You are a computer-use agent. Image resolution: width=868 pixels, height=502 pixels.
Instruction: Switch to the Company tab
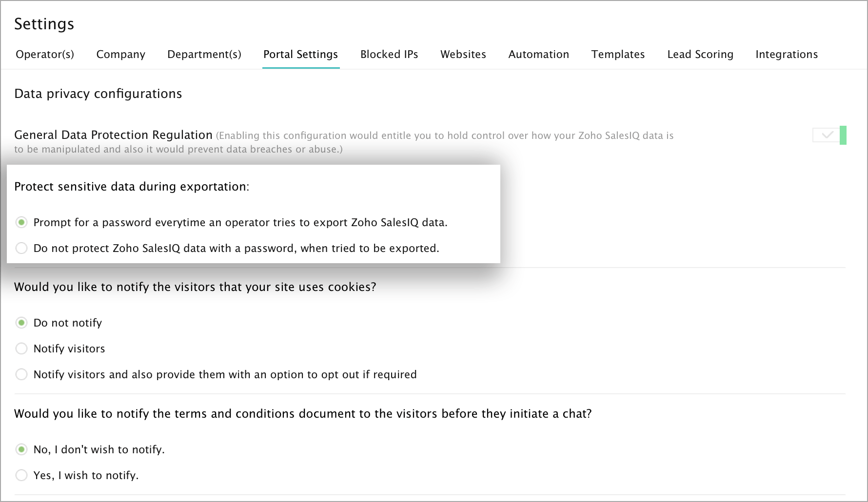[121, 54]
